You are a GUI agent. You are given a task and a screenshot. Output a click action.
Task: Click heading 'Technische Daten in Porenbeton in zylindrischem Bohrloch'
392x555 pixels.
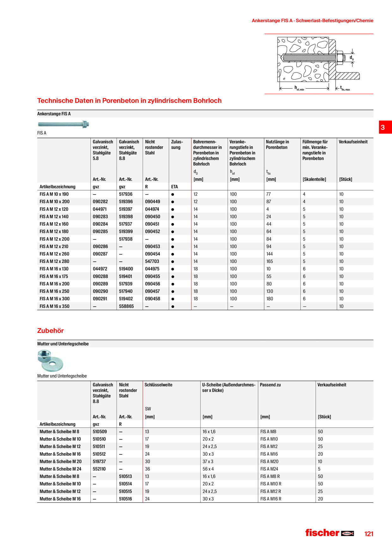[129, 101]
